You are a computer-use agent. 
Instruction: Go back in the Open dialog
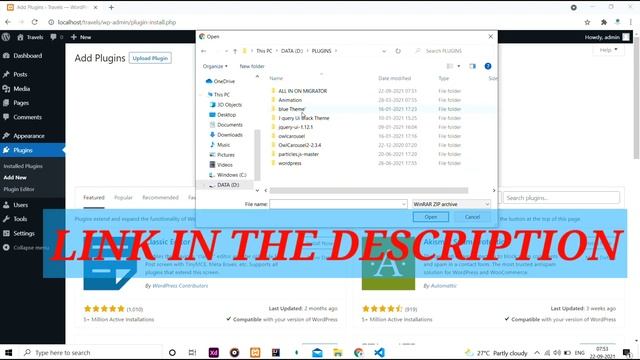click(x=204, y=51)
